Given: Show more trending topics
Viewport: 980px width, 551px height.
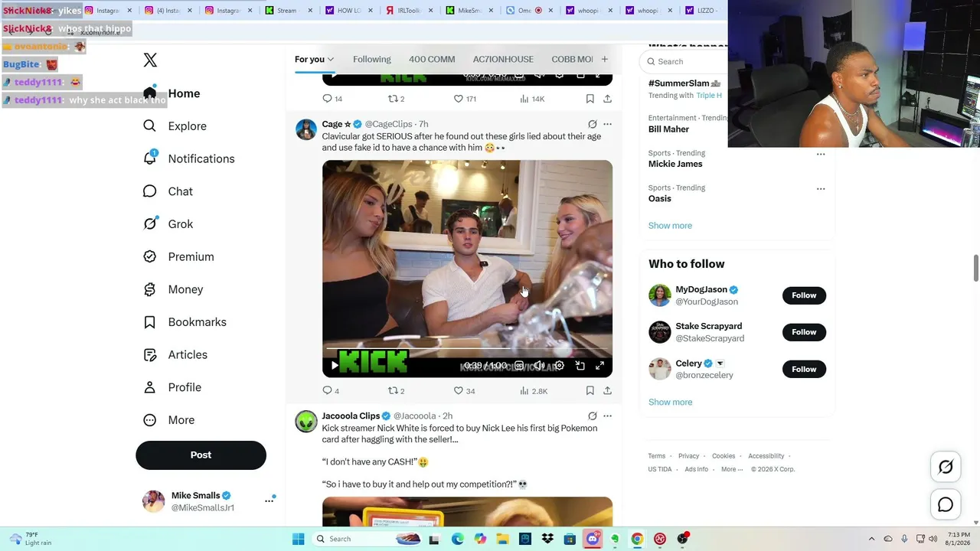Looking at the screenshot, I should [670, 226].
